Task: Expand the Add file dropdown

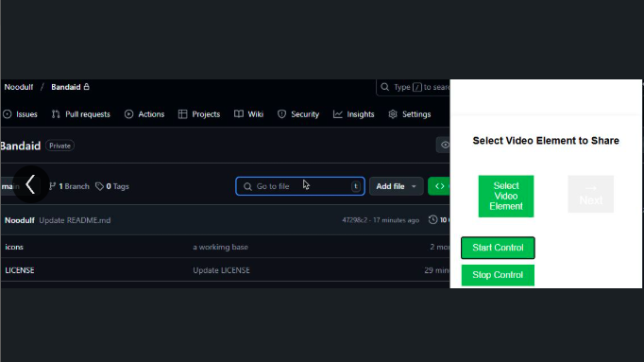Action: coord(396,186)
